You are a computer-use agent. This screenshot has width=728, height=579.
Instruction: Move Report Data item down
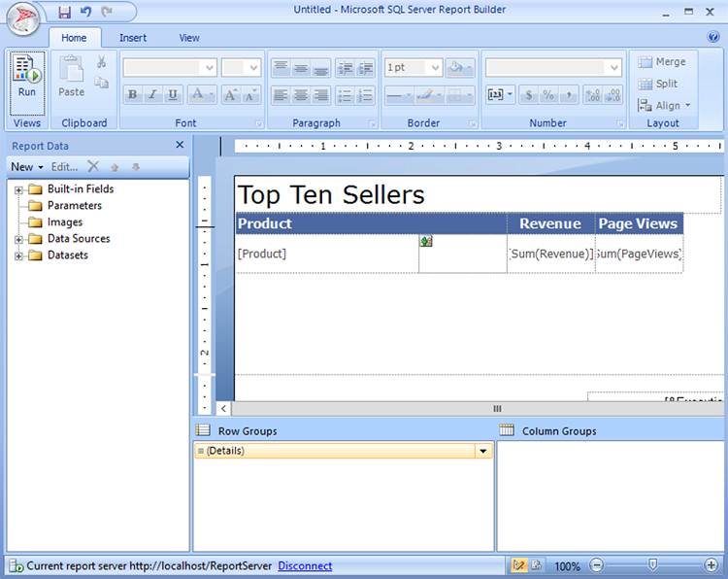136,167
